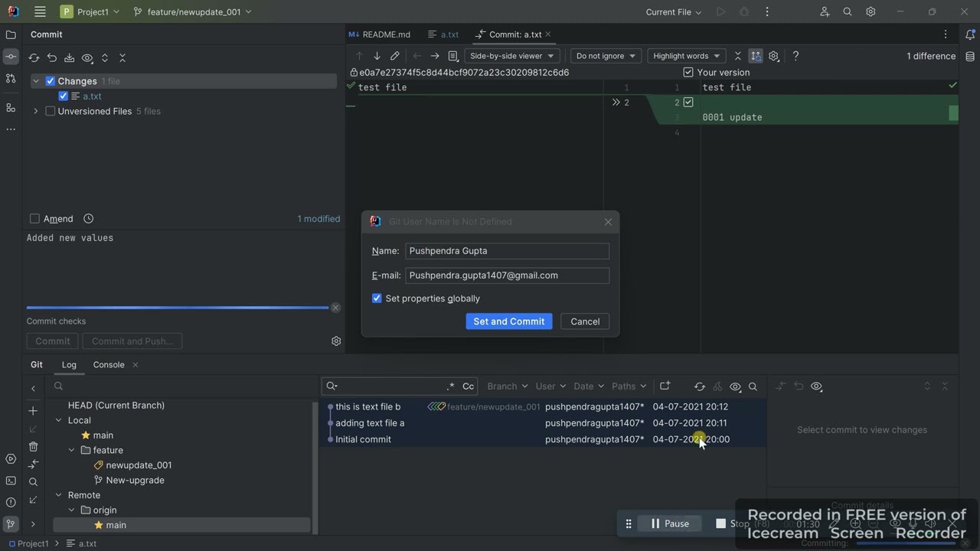
Task: Go to next difference arrow
Action: click(377, 56)
